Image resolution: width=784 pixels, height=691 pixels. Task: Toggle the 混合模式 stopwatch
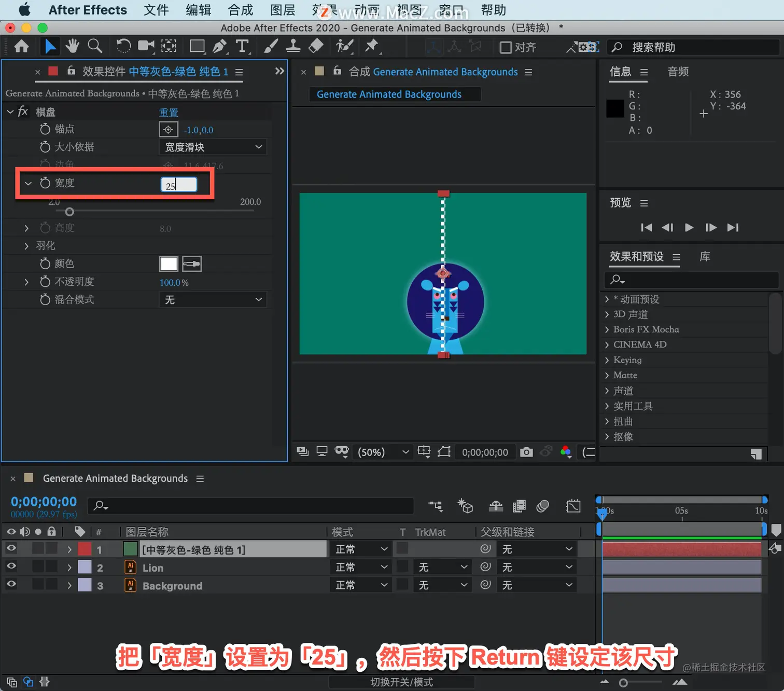(45, 299)
